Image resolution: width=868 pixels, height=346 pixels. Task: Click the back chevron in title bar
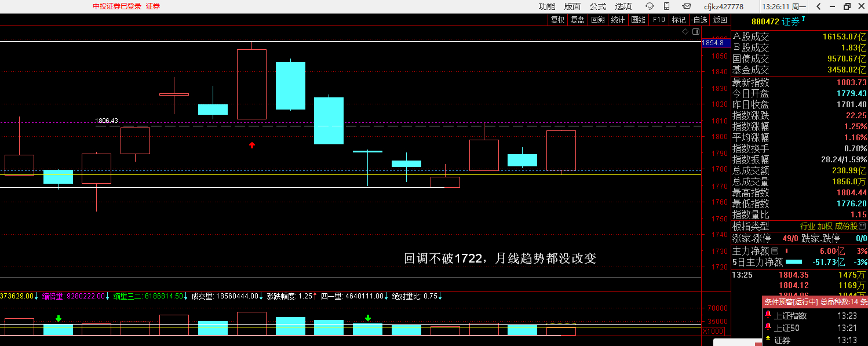click(818, 6)
